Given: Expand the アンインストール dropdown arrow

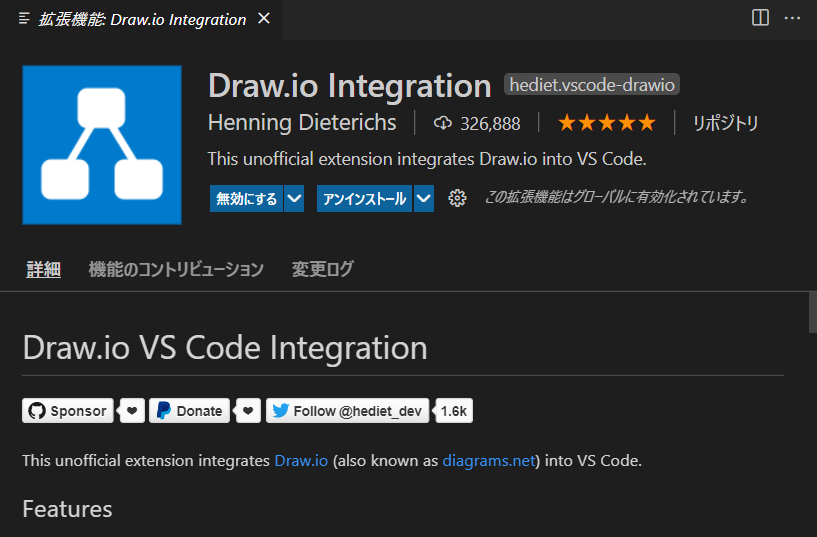Looking at the screenshot, I should pos(424,198).
